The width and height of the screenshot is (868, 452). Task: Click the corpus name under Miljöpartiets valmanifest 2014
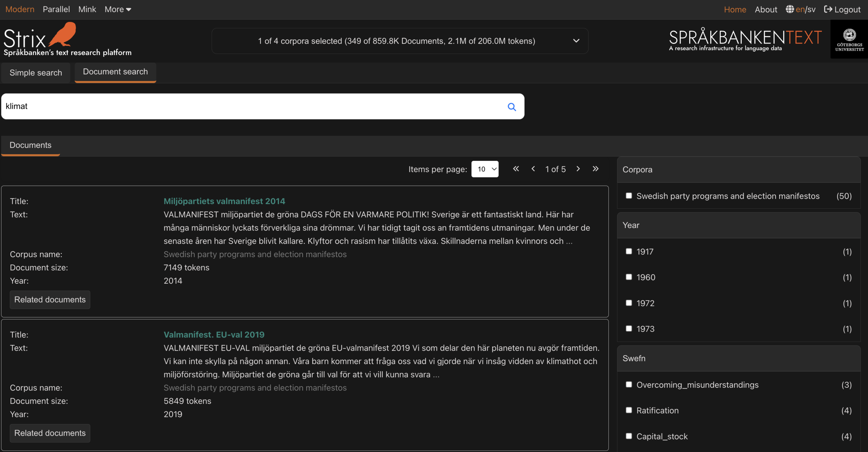point(255,254)
